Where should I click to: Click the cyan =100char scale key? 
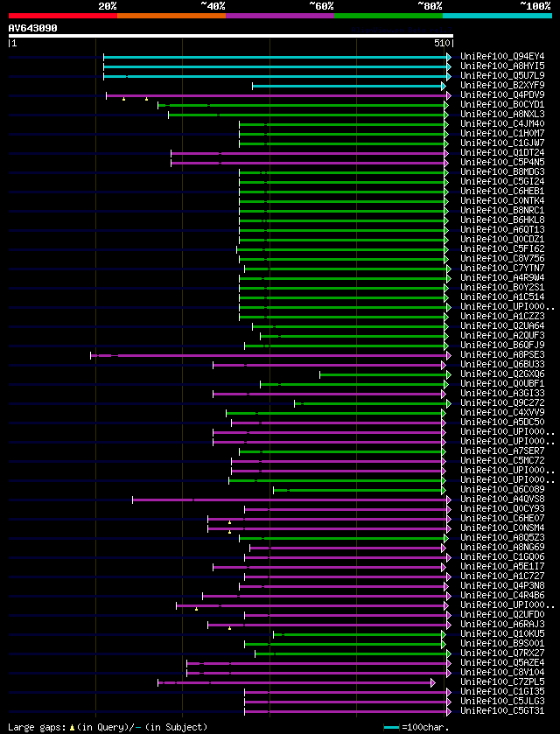coord(391,728)
